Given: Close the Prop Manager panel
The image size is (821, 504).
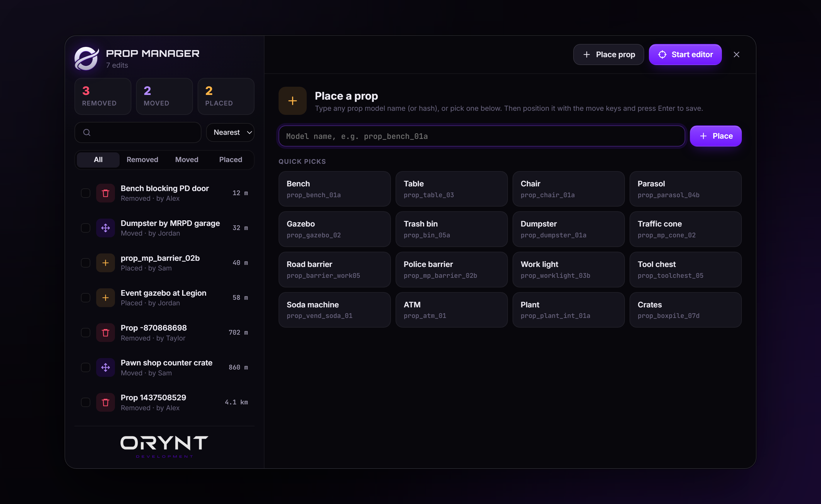Looking at the screenshot, I should tap(736, 54).
